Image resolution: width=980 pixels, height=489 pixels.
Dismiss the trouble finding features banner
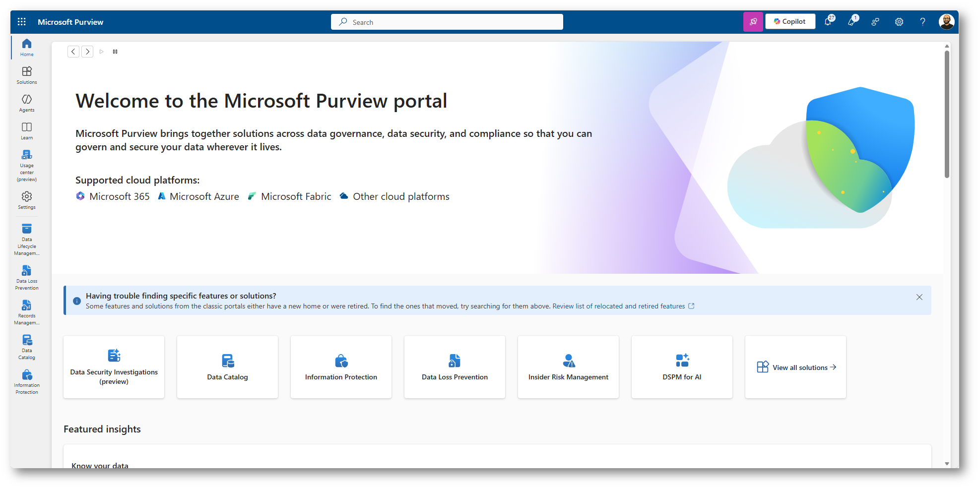point(919,297)
